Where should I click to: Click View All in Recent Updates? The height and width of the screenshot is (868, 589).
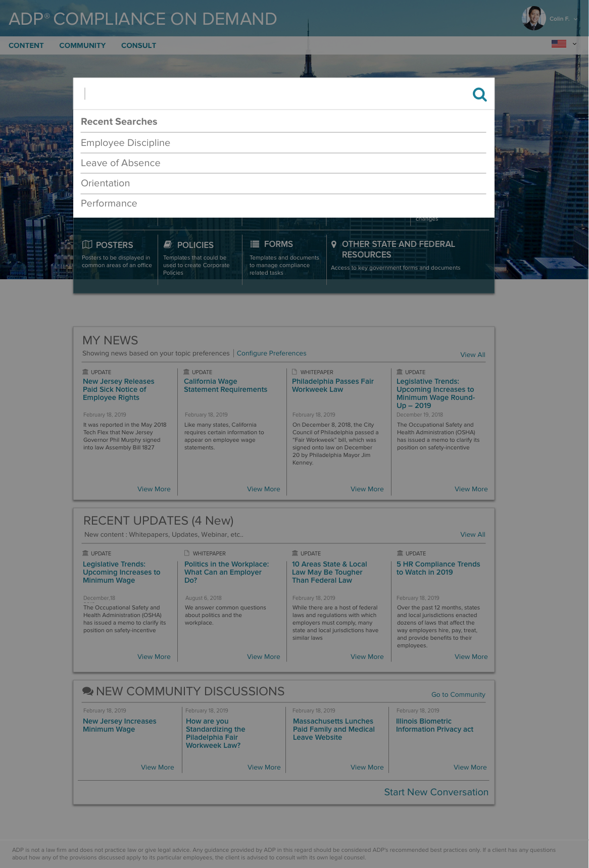(x=473, y=534)
